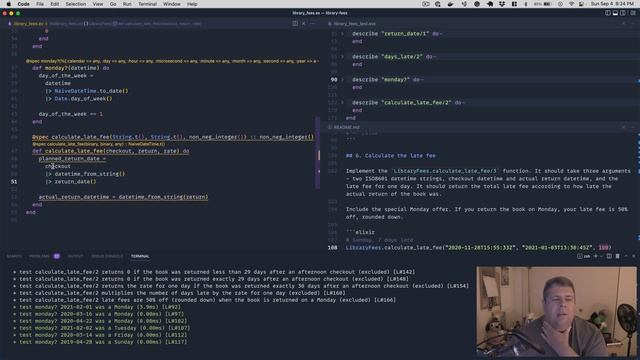Click line number 108 in README editor
The width and height of the screenshot is (640, 360).
coord(333,248)
